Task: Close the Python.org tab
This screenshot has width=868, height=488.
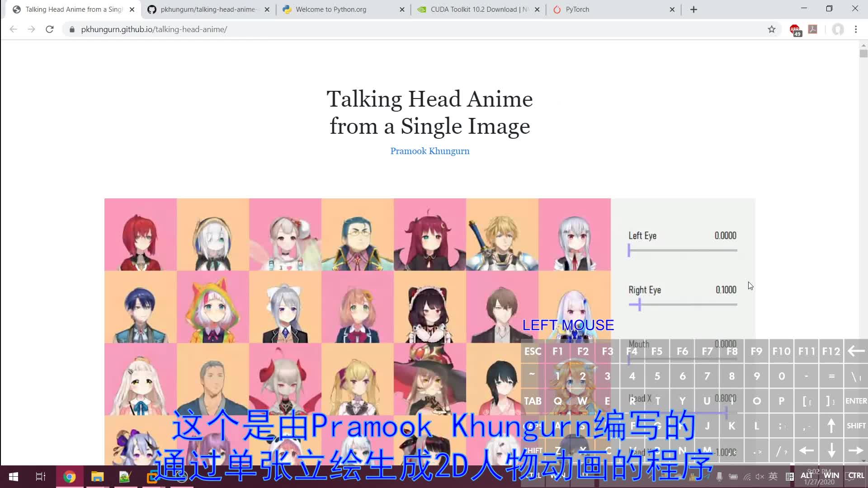Action: click(402, 9)
